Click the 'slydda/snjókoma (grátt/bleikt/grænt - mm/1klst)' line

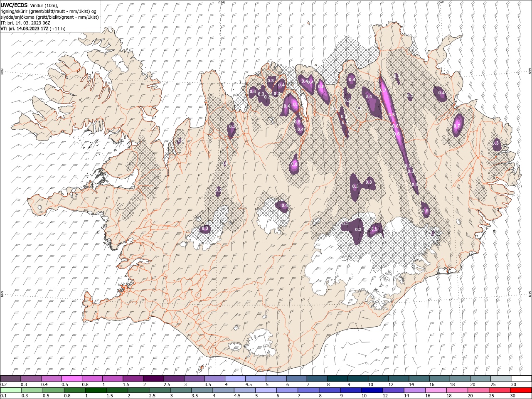[x=49, y=17]
